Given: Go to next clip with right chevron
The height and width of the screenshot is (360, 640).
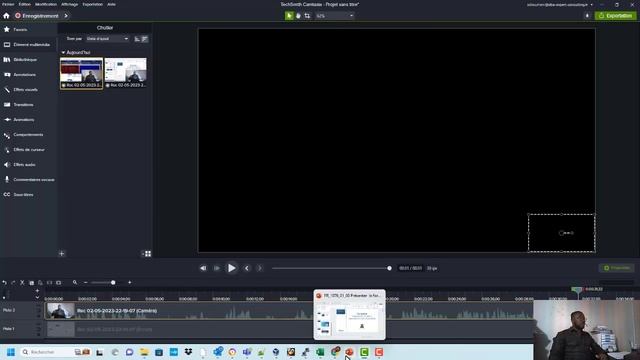Looking at the screenshot, I should [x=260, y=268].
